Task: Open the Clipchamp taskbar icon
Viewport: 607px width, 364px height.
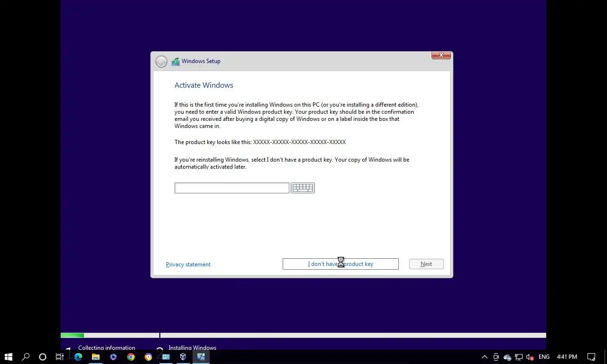Action: [113, 357]
